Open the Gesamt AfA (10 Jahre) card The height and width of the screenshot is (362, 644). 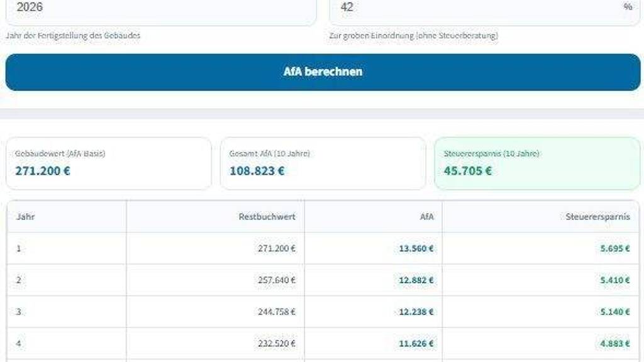tap(323, 163)
